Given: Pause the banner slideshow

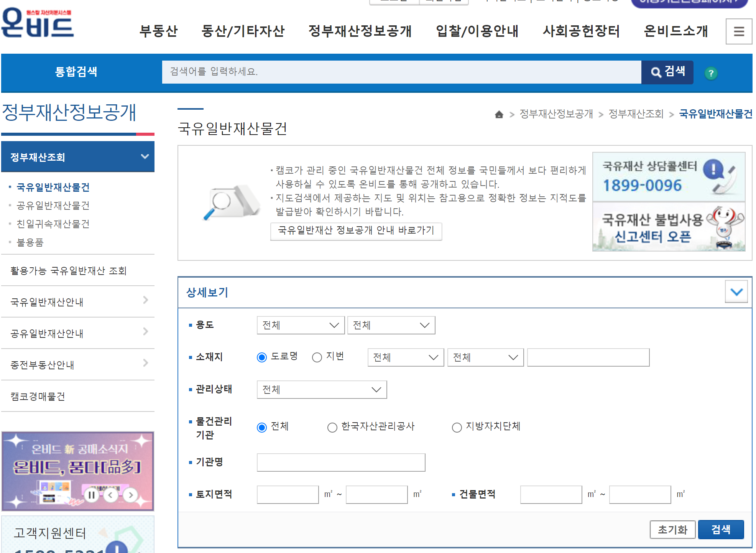Looking at the screenshot, I should (x=92, y=495).
